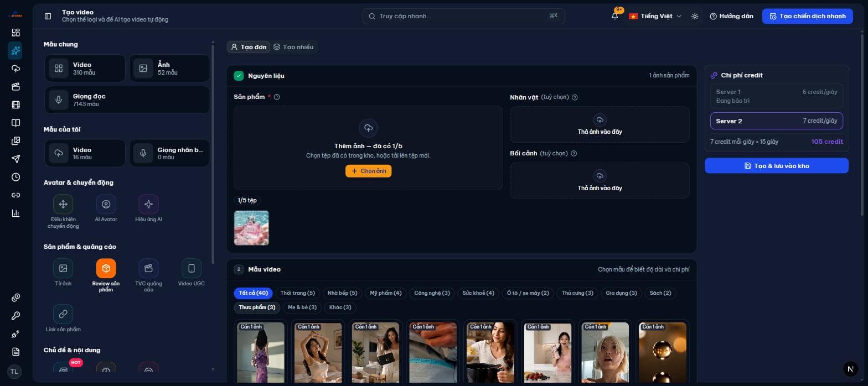Open the TVC quảng cáo tool

[148, 275]
